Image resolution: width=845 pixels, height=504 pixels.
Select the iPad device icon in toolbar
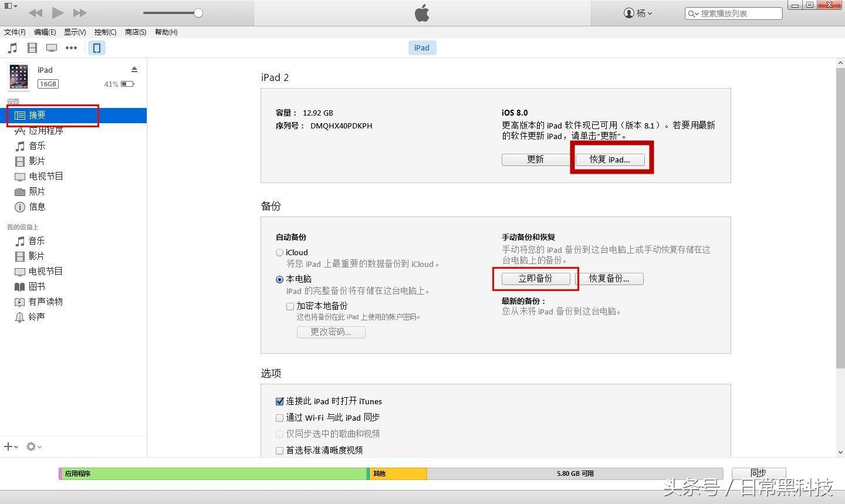click(x=97, y=48)
